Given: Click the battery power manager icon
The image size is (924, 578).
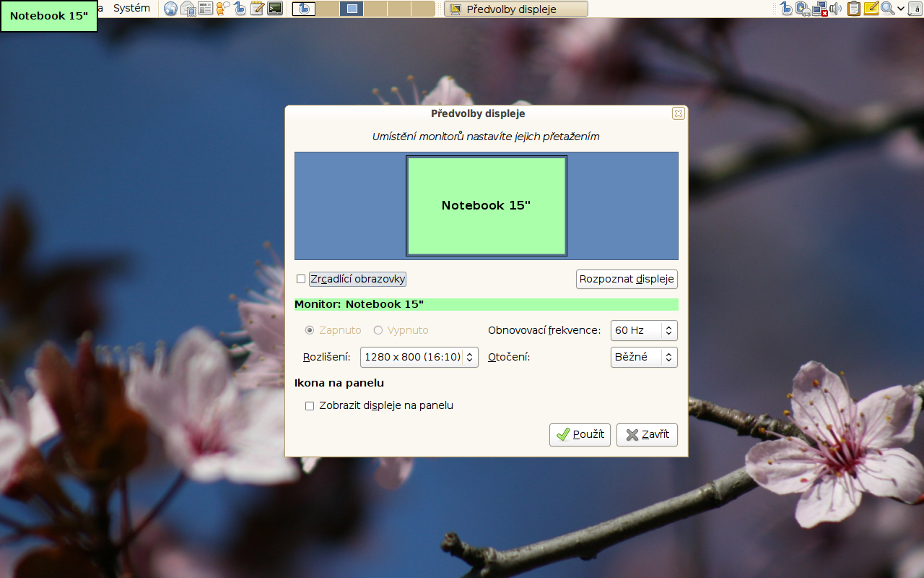Looking at the screenshot, I should click(803, 9).
